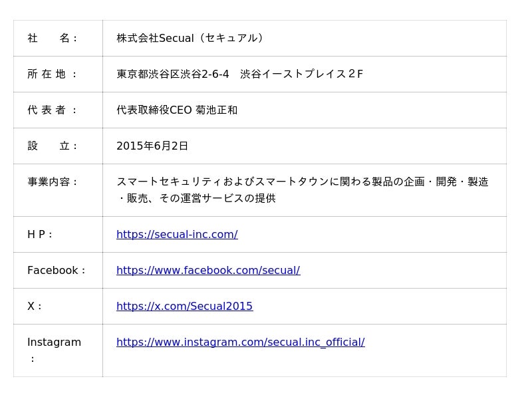Viewport: 532px width, 397px height.
Task: Click the 所在地 row label
Action: click(53, 74)
